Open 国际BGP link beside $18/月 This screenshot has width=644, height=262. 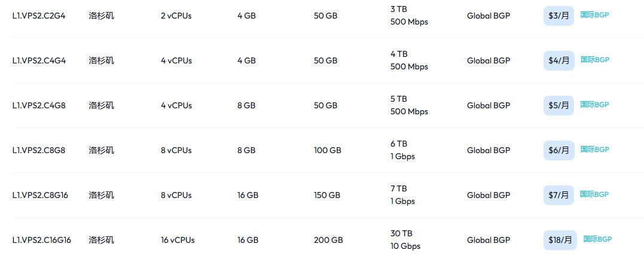tap(597, 239)
